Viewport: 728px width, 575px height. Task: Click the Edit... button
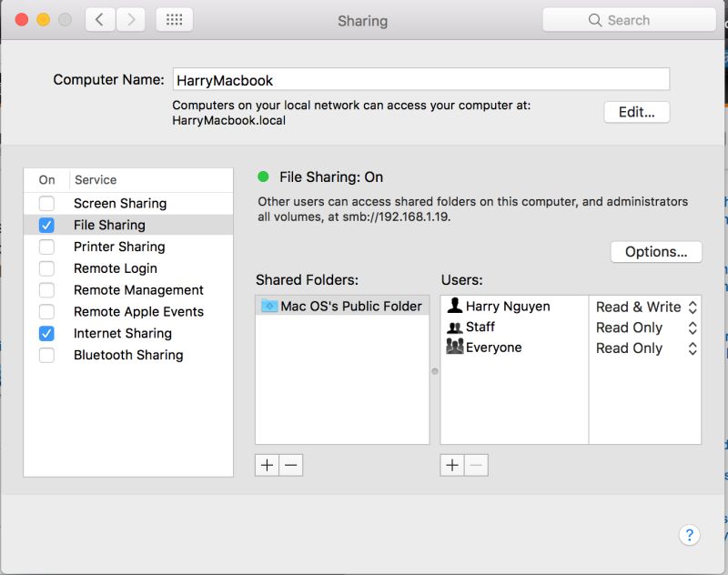(x=636, y=112)
